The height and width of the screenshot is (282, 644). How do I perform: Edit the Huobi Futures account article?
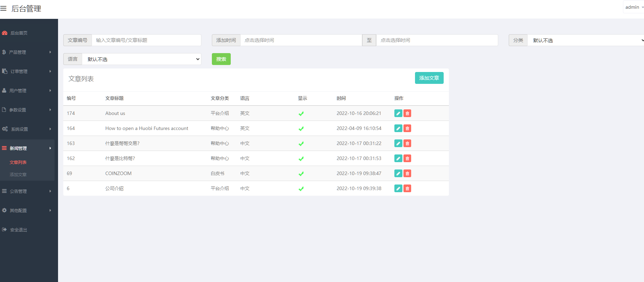click(x=398, y=128)
